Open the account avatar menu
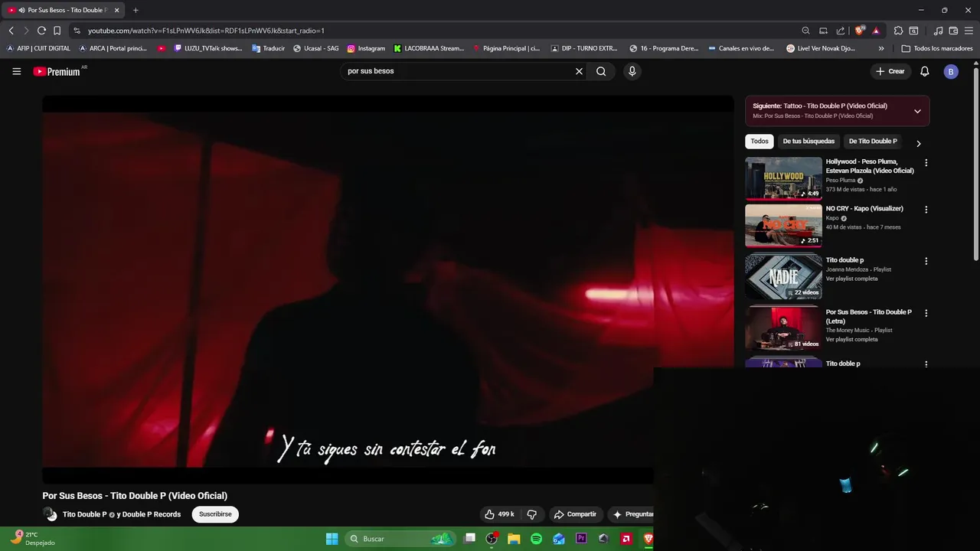 tap(951, 71)
